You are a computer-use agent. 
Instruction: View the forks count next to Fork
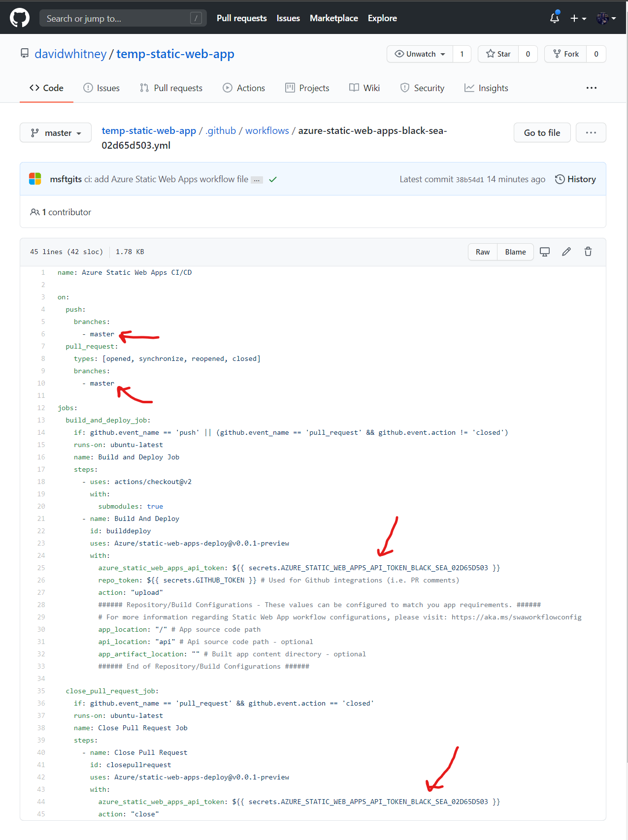[596, 54]
